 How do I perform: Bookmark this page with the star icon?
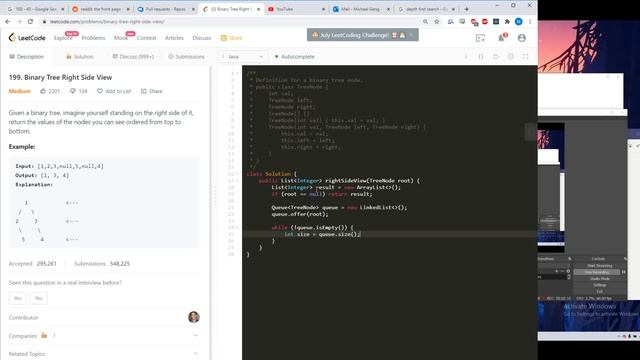tap(437, 21)
